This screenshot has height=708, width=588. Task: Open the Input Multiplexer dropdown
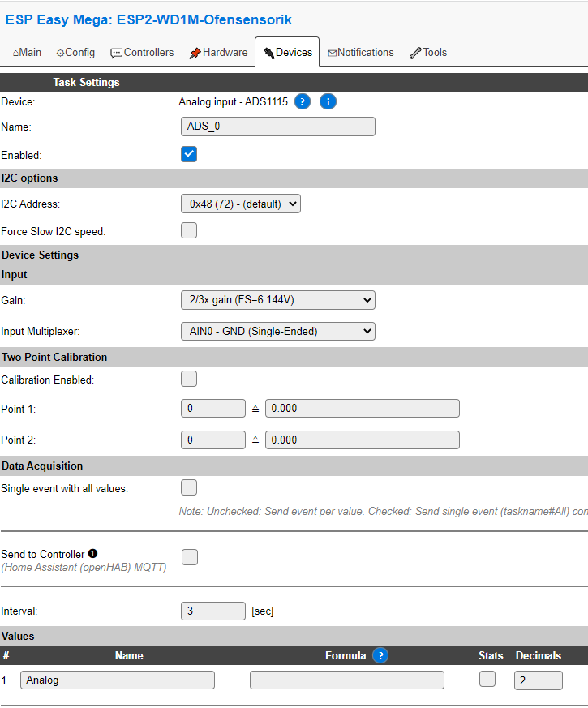tap(278, 331)
